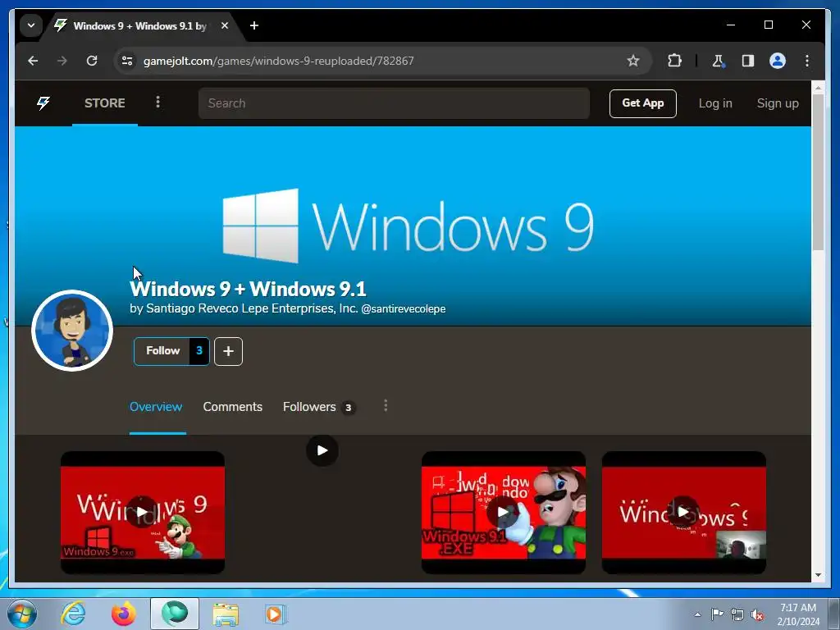Select the Overview tab

[x=156, y=407]
